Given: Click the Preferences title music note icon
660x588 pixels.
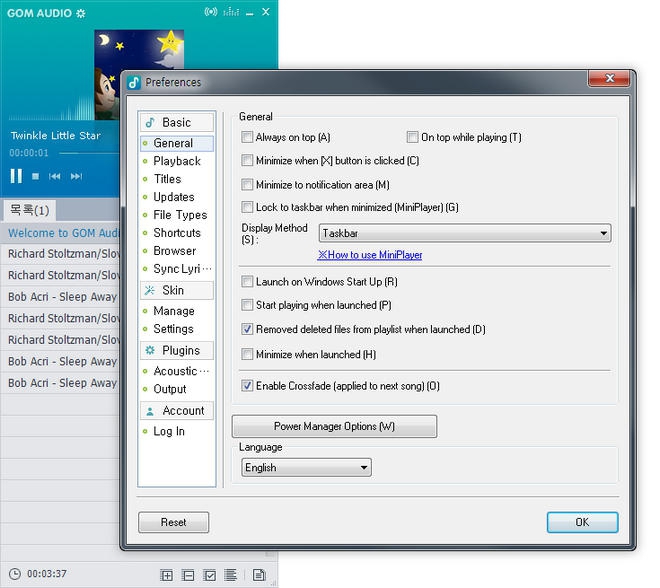Looking at the screenshot, I should click(x=134, y=82).
